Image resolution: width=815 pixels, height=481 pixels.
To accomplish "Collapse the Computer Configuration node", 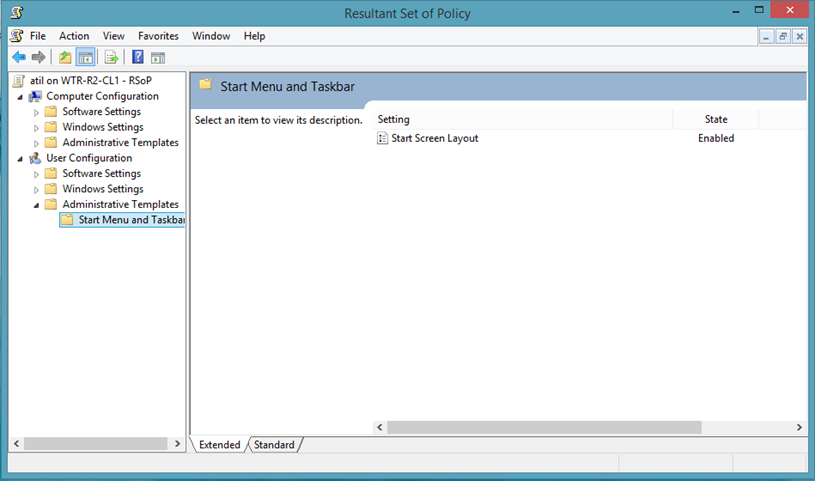I will [x=20, y=97].
